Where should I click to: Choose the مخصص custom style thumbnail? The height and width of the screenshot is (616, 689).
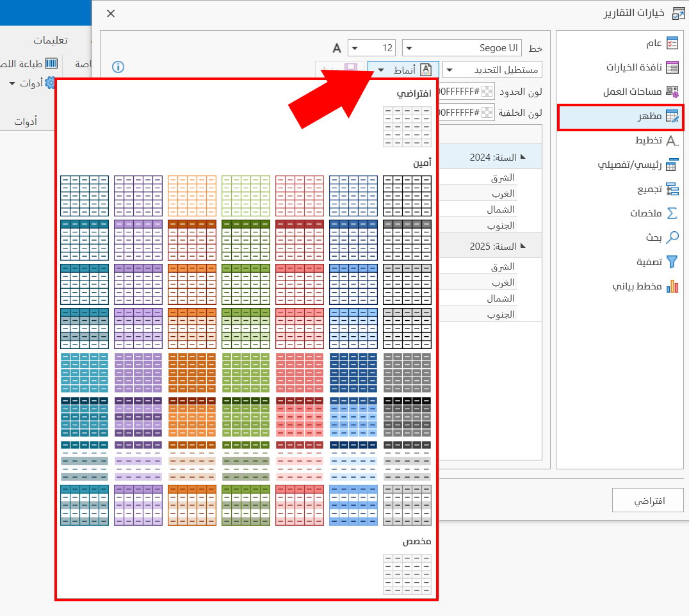[407, 574]
